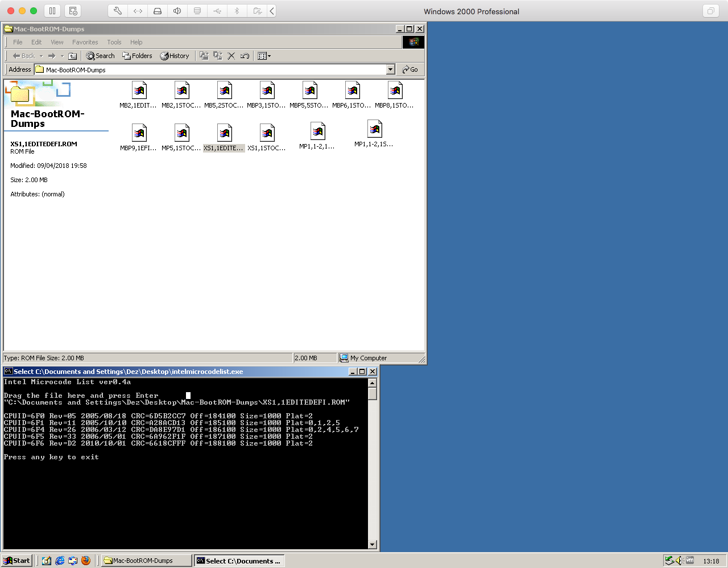
Task: Open the Tools menu
Action: click(x=114, y=42)
